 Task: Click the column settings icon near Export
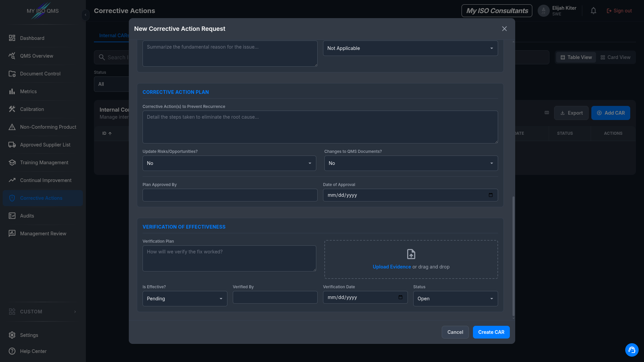pos(547,113)
